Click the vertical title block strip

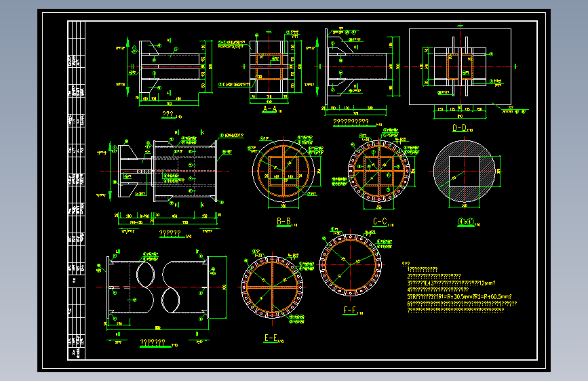click(77, 190)
